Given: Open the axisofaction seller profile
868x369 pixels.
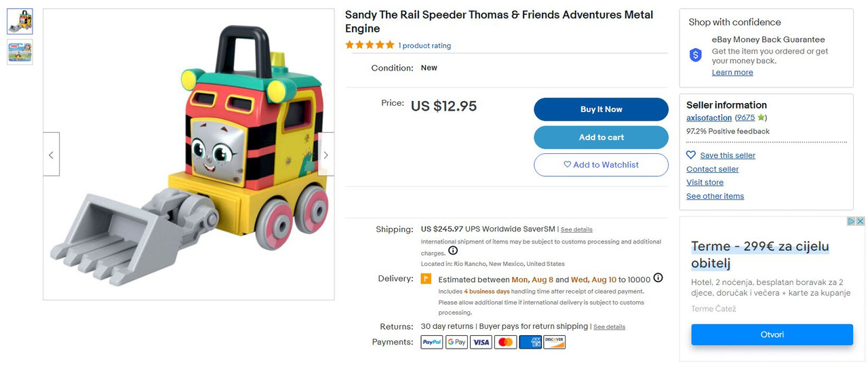Looking at the screenshot, I should click(x=709, y=117).
